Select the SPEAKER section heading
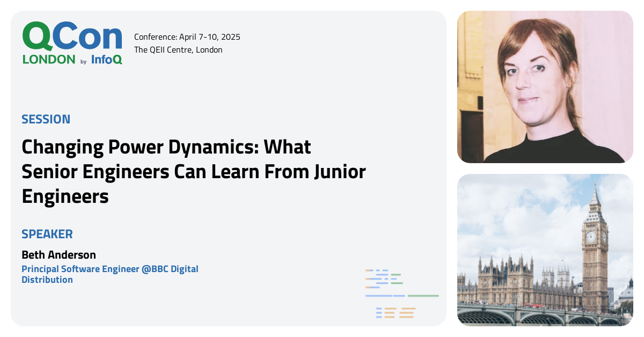This screenshot has height=337, width=644. pyautogui.click(x=47, y=234)
